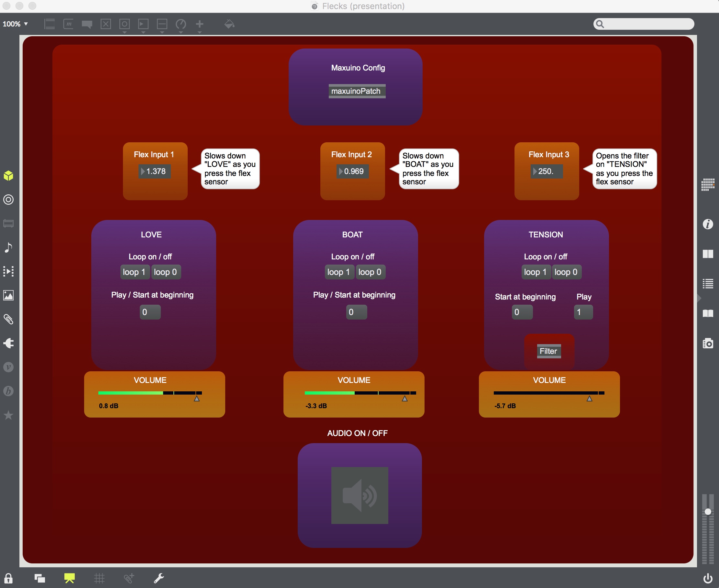Click loop 0 message in TENSION panel
Screen dimensions: 719x588
(566, 272)
